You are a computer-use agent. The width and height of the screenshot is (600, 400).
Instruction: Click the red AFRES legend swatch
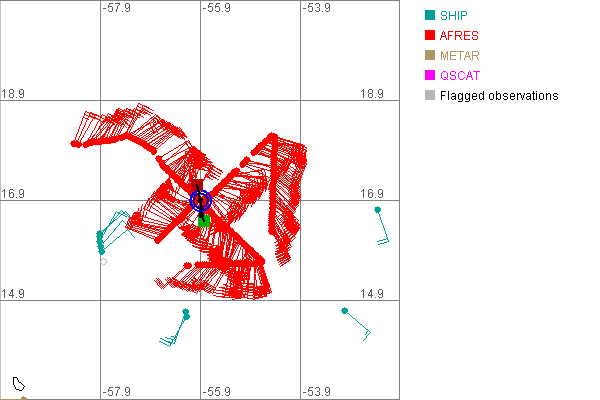pyautogui.click(x=430, y=36)
